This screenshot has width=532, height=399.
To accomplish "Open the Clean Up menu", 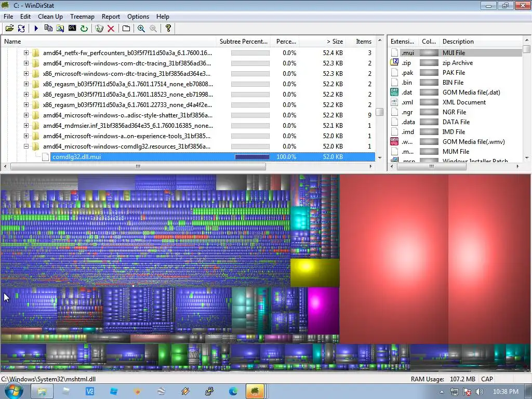I will [x=50, y=16].
